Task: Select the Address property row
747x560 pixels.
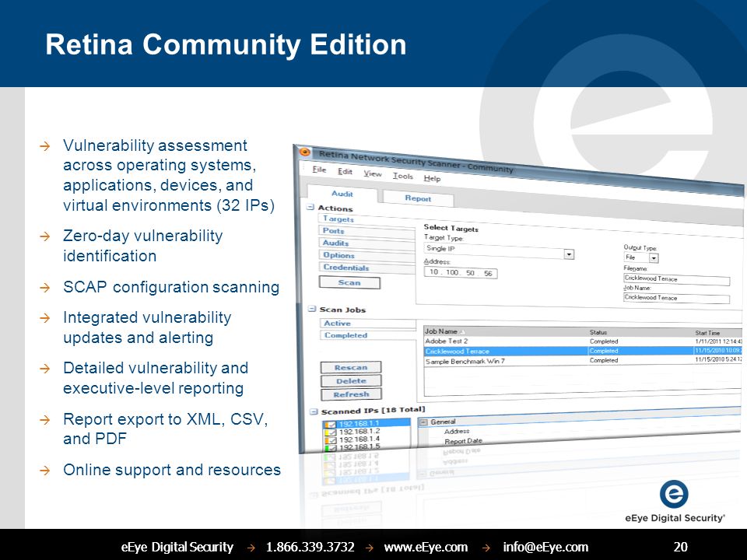Action: 457,432
